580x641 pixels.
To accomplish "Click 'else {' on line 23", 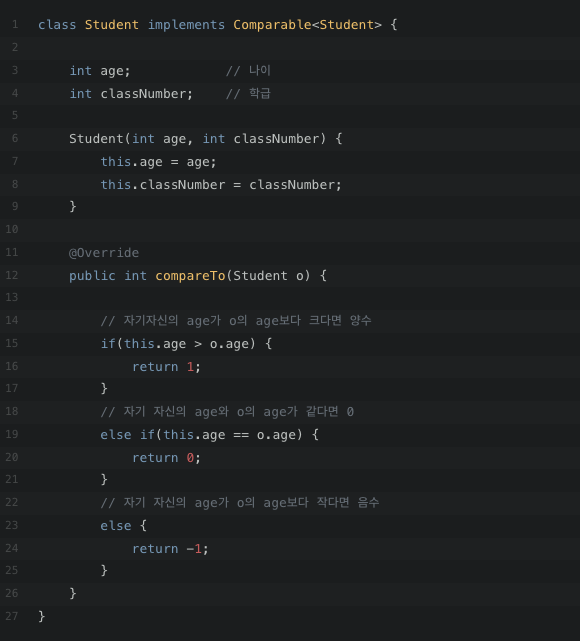I will click(x=123, y=526).
